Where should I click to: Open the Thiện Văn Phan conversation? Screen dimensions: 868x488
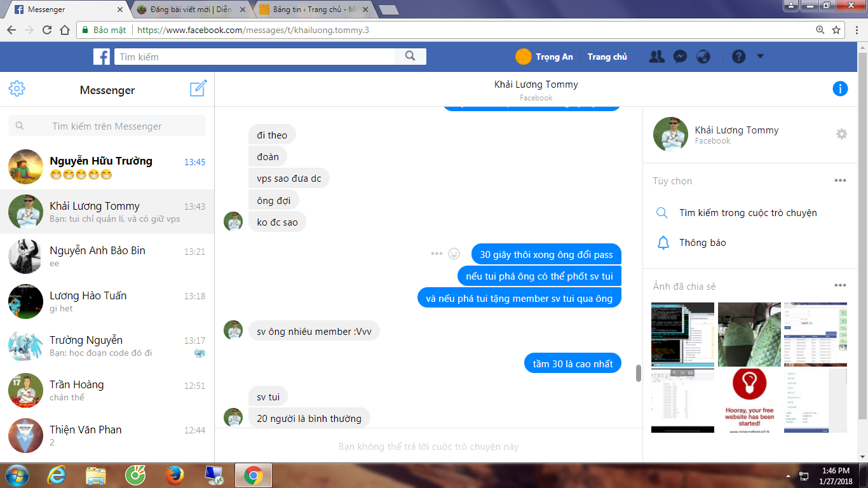click(107, 435)
